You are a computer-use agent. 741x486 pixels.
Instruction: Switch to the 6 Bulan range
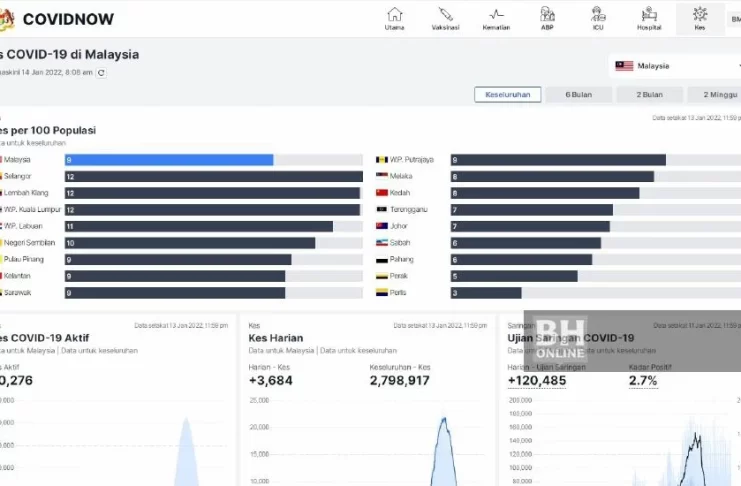(x=579, y=95)
